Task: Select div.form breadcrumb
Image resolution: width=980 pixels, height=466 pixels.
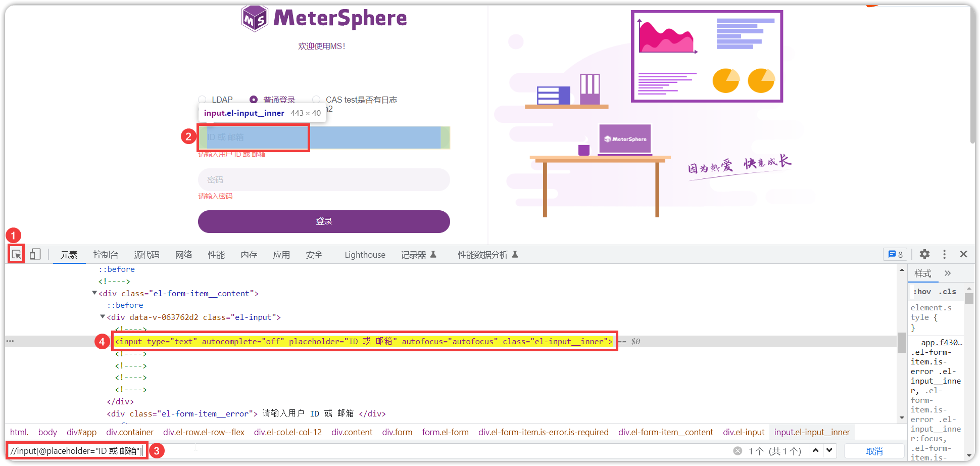Action: [397, 432]
